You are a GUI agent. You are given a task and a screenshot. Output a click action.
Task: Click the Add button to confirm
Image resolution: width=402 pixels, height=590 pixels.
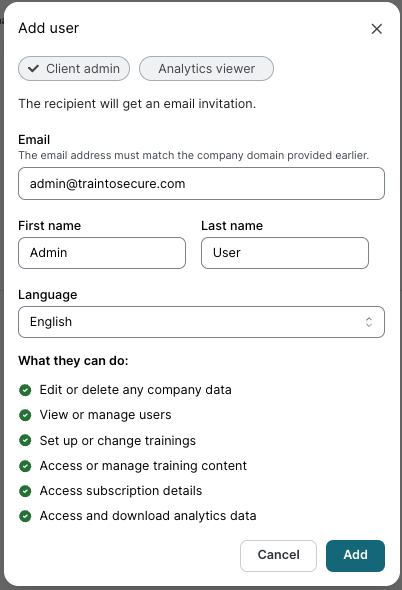click(x=355, y=556)
